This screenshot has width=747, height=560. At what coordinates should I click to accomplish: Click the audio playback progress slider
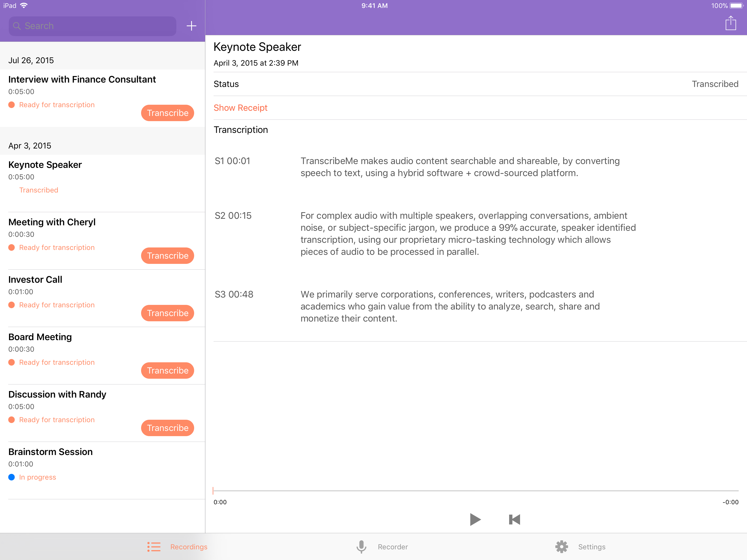click(476, 491)
